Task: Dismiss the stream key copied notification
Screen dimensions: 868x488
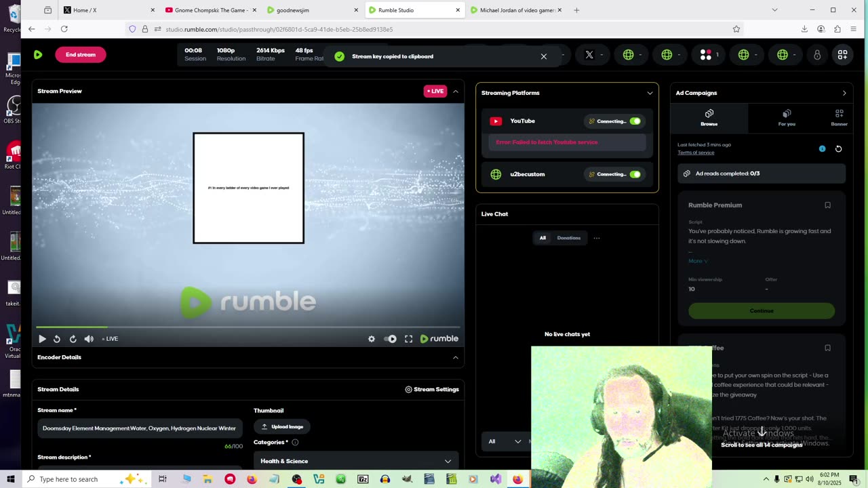Action: (x=543, y=56)
